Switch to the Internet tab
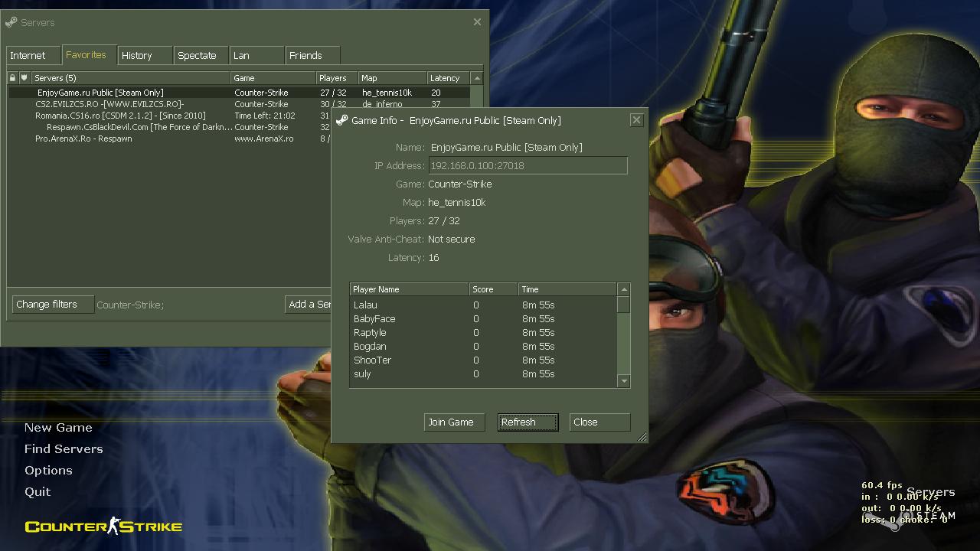 tap(28, 56)
